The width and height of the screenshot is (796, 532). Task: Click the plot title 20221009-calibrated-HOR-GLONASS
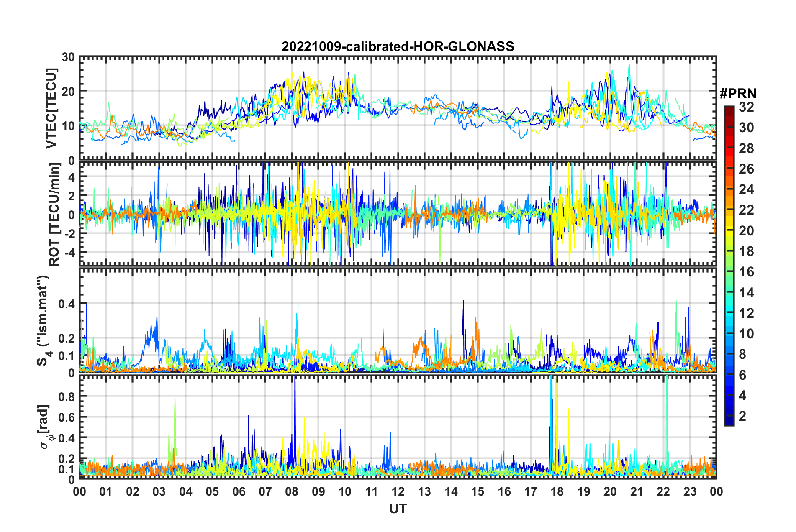(x=398, y=46)
